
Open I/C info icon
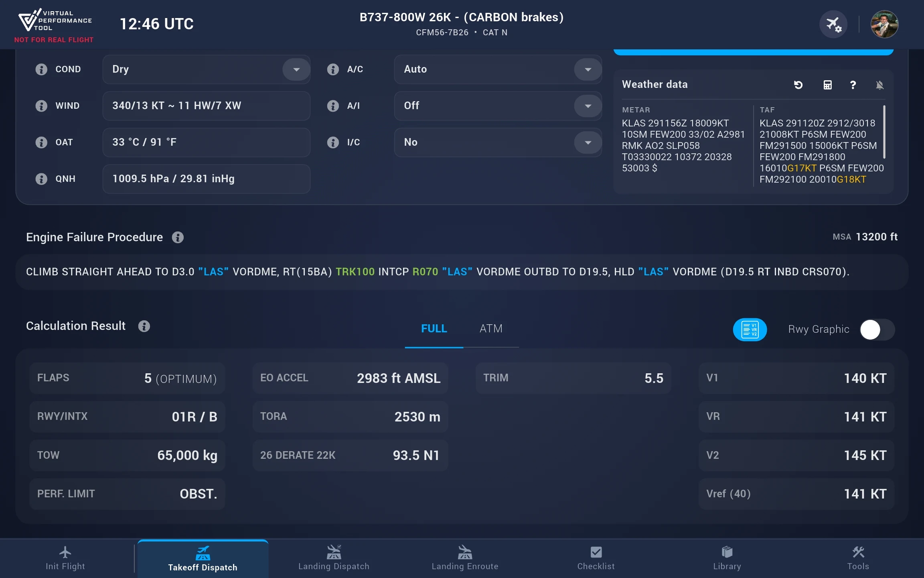pos(333,142)
